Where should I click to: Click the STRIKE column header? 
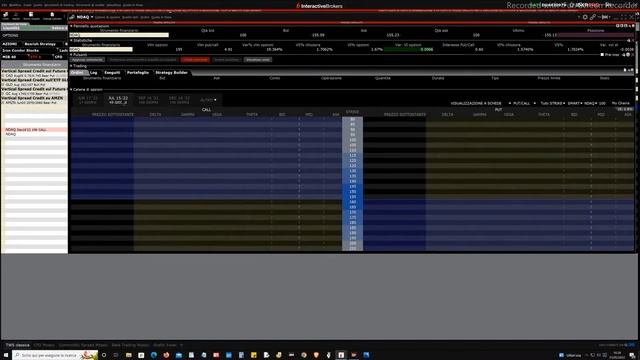[352, 112]
